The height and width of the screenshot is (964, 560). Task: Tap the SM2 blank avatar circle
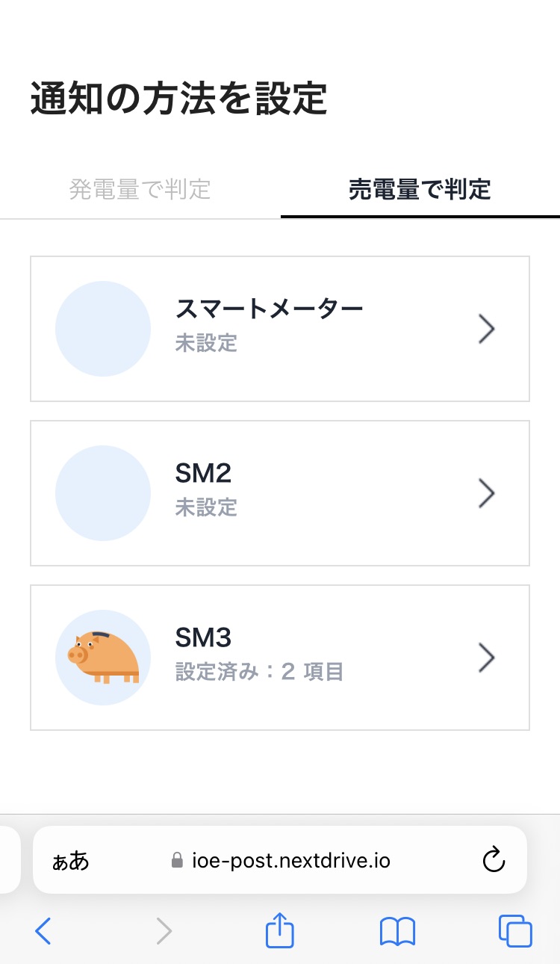(103, 493)
